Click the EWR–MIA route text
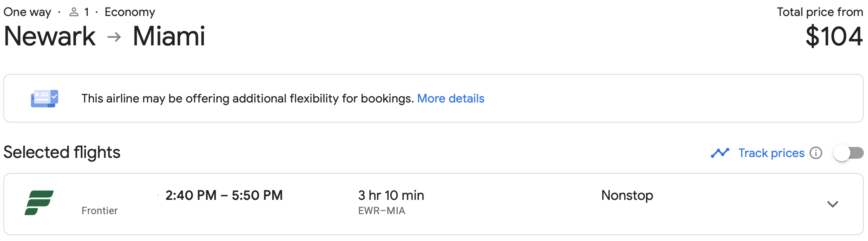 click(381, 211)
